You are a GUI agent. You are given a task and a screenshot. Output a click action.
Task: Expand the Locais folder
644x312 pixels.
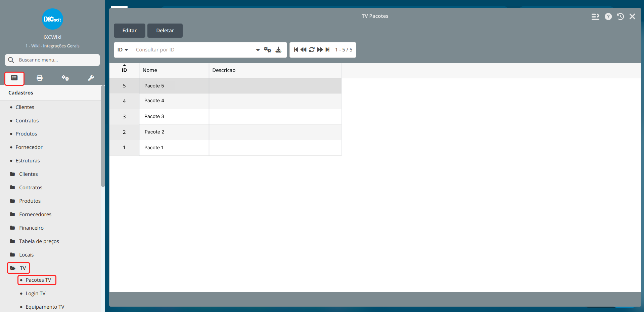click(x=26, y=255)
